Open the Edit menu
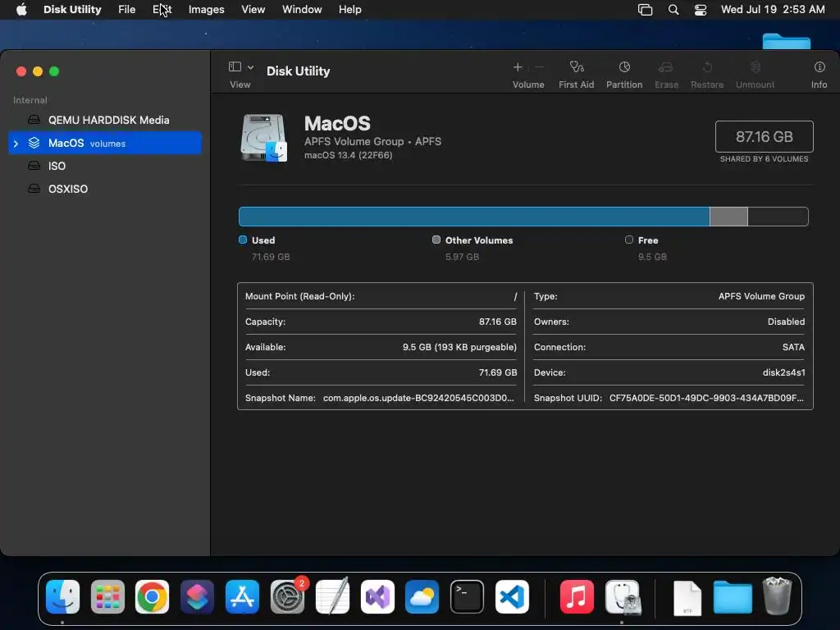 162,10
